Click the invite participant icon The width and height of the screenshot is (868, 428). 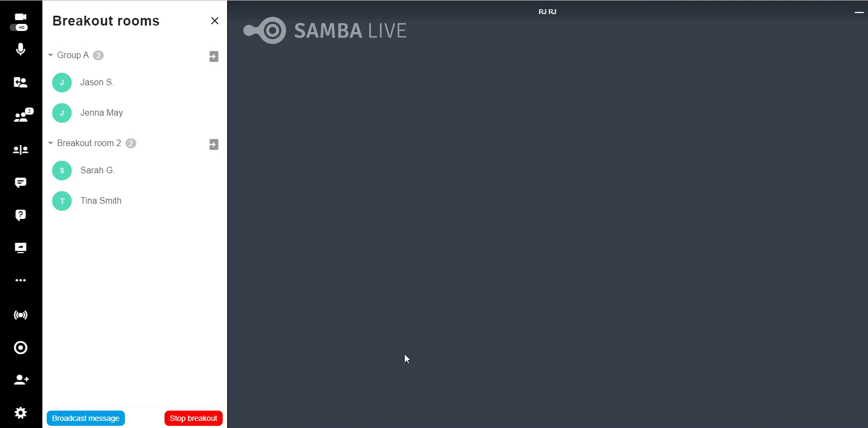(21, 380)
